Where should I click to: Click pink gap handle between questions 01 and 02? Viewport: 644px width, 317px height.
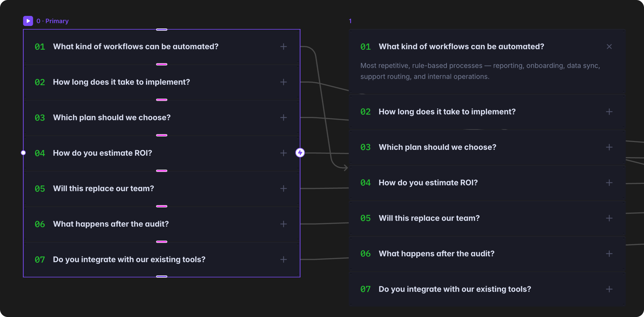162,64
